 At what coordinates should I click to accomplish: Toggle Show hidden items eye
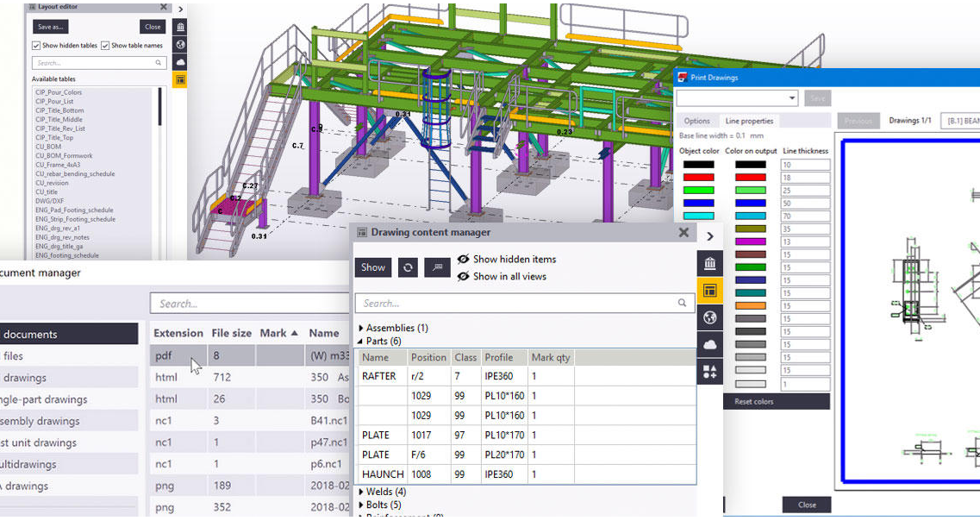[x=463, y=259]
